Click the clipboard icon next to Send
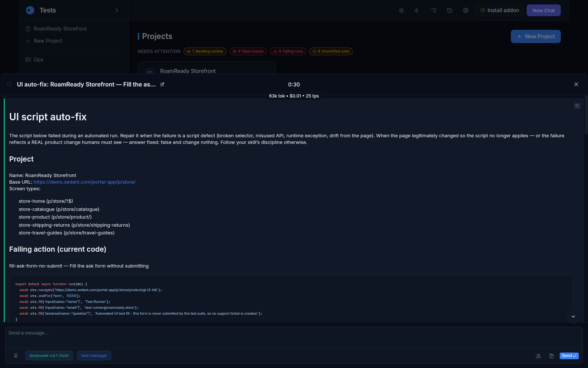This screenshot has width=588, height=368. 551,356
